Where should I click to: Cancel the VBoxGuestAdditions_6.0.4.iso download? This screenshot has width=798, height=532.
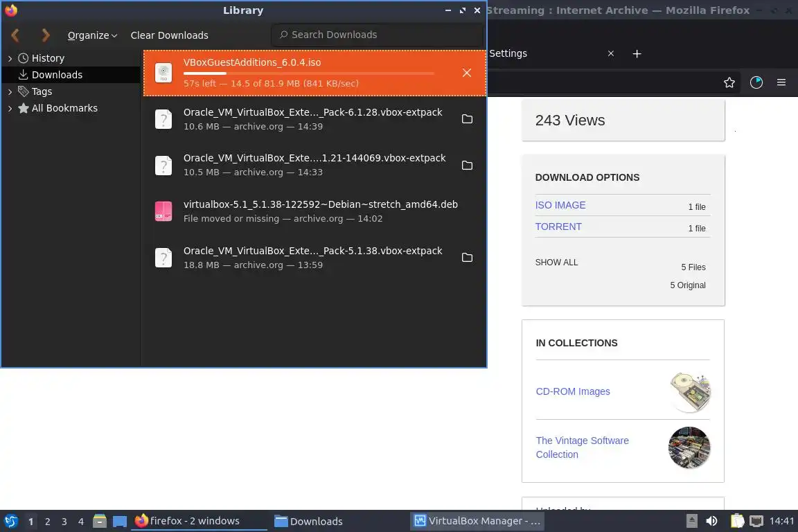(467, 73)
